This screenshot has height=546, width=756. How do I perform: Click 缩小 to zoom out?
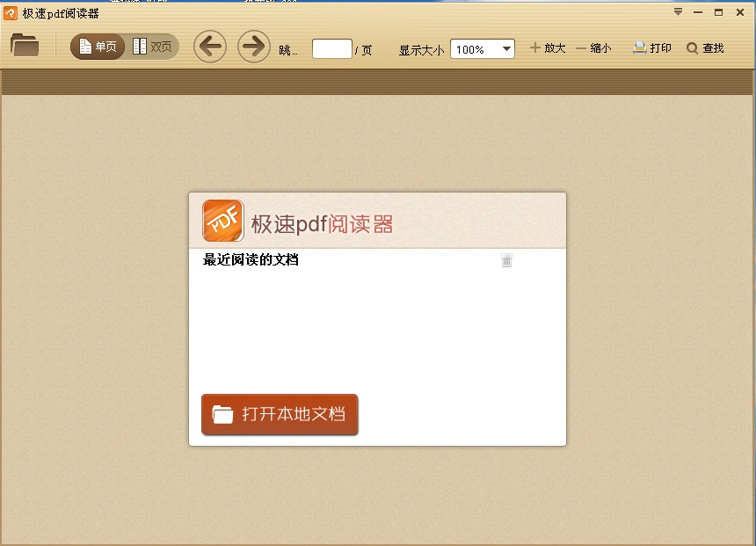(593, 47)
